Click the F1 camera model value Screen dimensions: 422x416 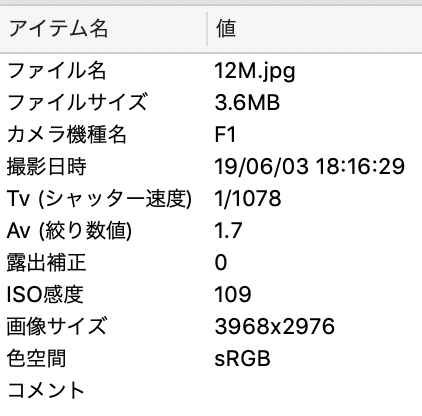pyautogui.click(x=225, y=135)
